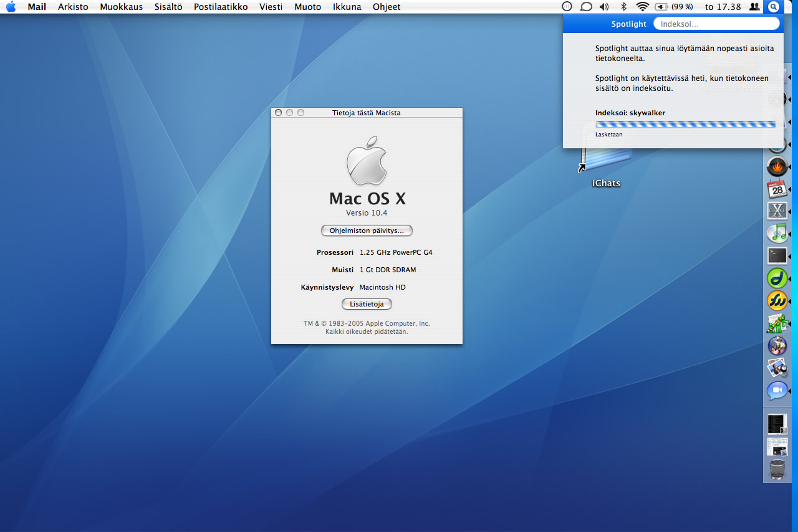Image resolution: width=798 pixels, height=532 pixels.
Task: Click the Spotlight indexing progress bar
Action: tap(686, 125)
